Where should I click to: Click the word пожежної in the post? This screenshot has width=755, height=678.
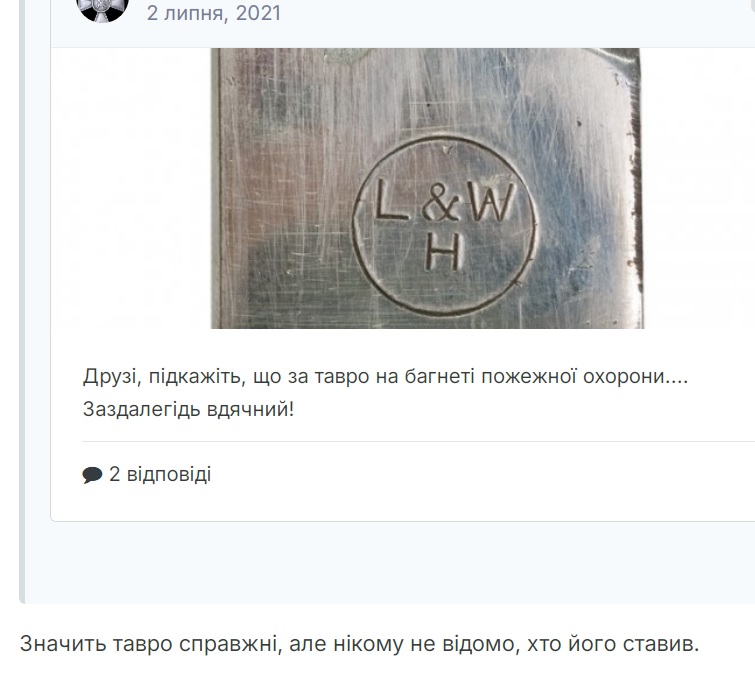pos(529,377)
